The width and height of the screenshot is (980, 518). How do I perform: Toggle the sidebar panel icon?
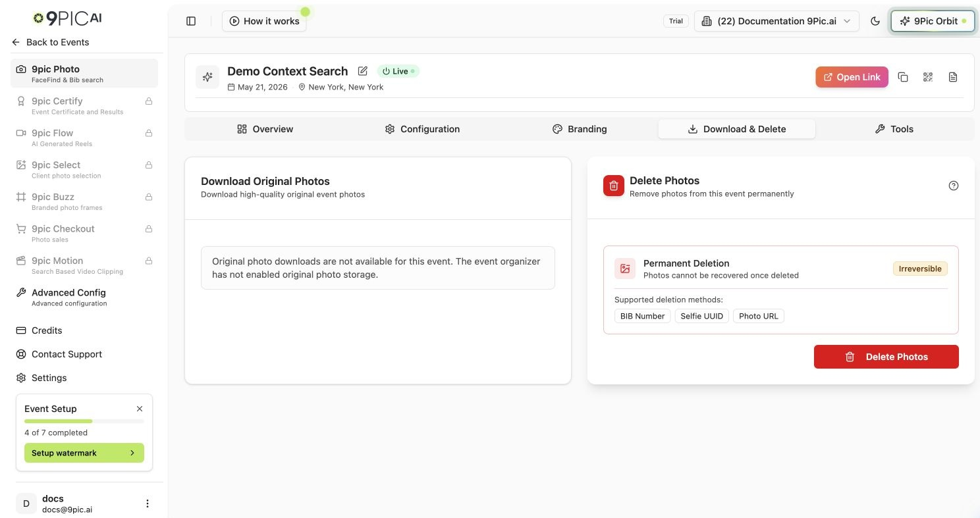click(191, 21)
